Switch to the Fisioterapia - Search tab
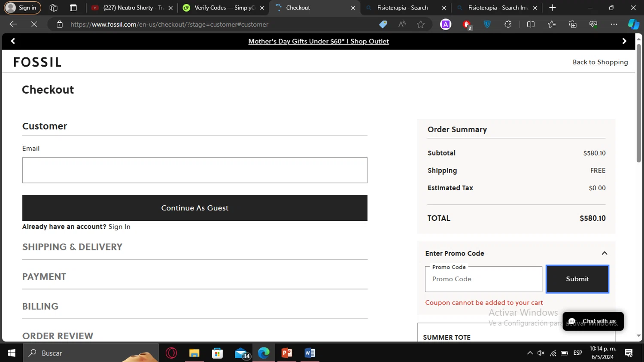644x362 pixels. pos(405,8)
